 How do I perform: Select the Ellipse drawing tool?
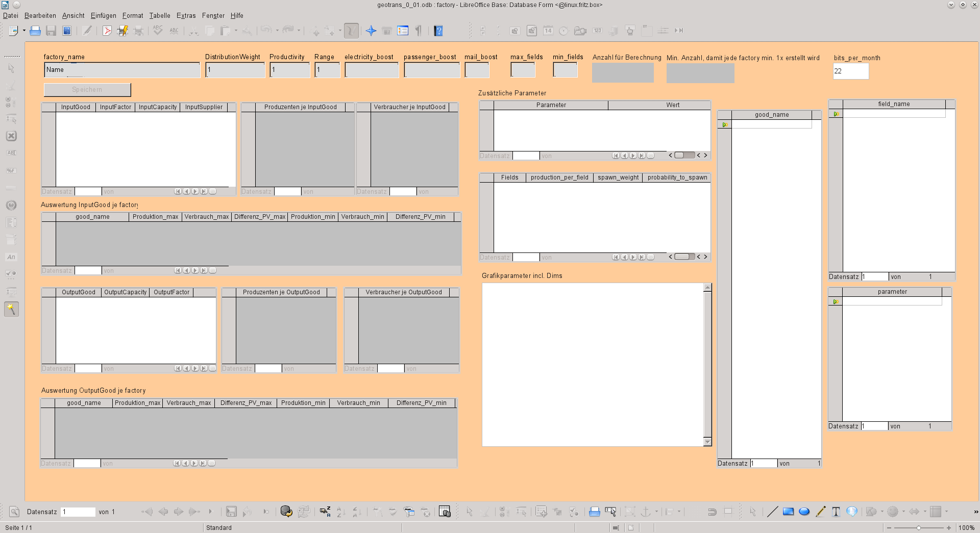[x=804, y=512]
